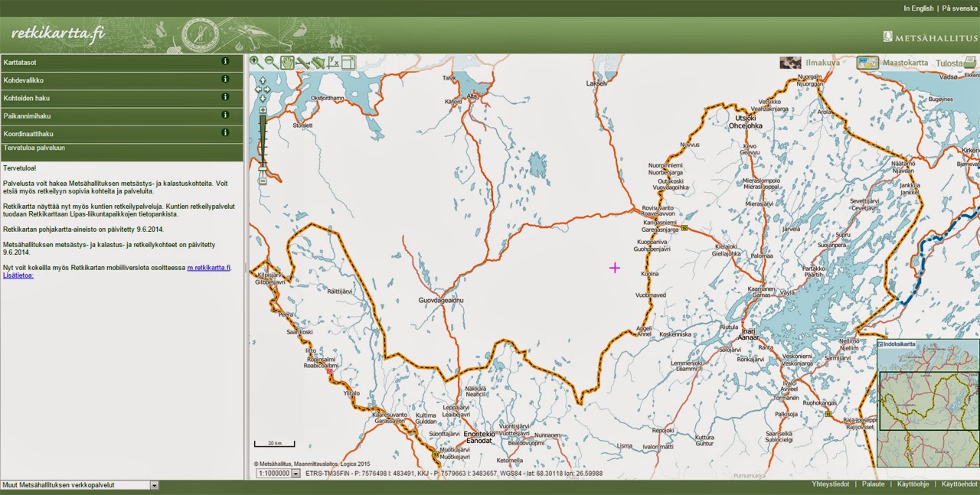Image resolution: width=980 pixels, height=495 pixels.
Task: Open info icon for Kohdevalikko
Action: click(225, 79)
